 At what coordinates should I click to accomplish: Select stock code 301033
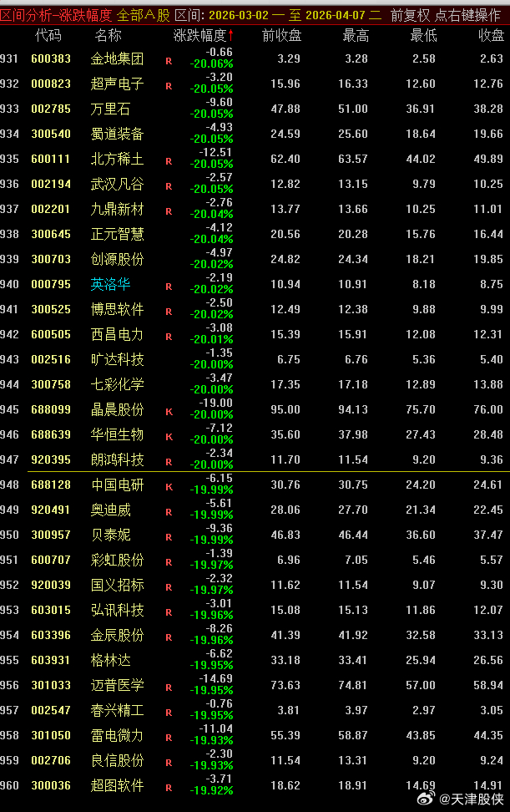(x=51, y=685)
